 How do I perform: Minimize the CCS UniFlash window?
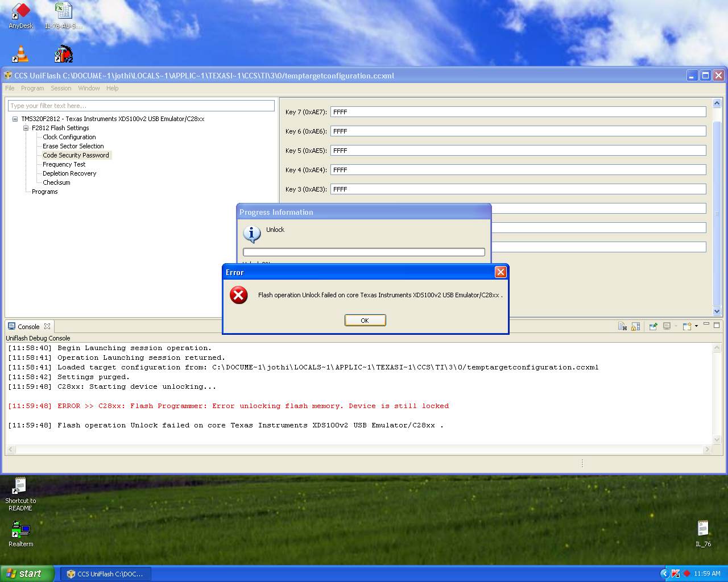point(692,76)
